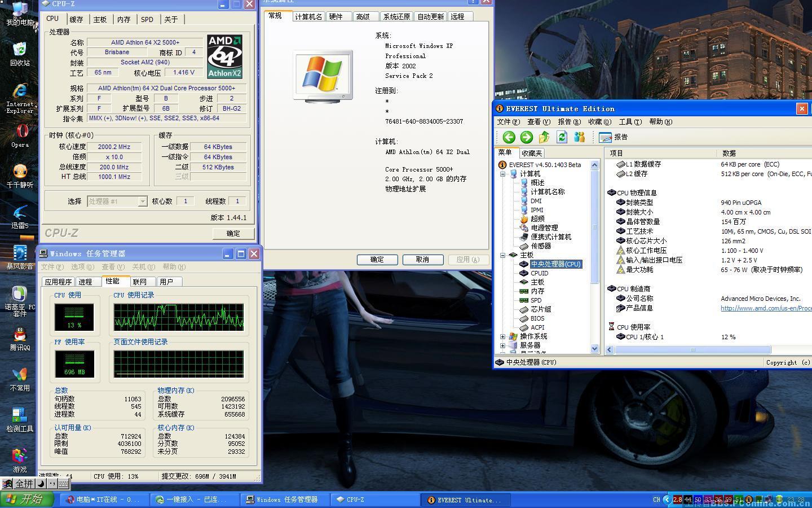
Task: Open the 检测工具 desktop icon
Action: pyautogui.click(x=20, y=419)
